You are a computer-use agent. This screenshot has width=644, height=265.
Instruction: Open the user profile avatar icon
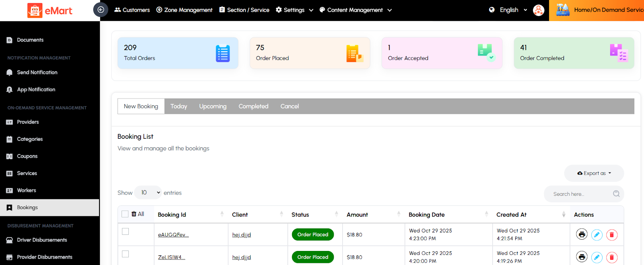coord(538,10)
